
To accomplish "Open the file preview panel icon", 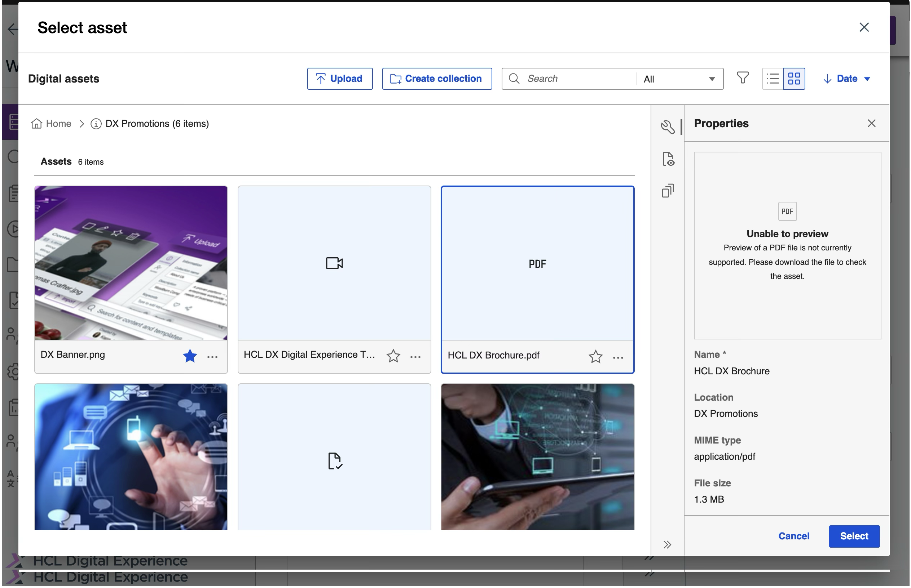I will [668, 159].
